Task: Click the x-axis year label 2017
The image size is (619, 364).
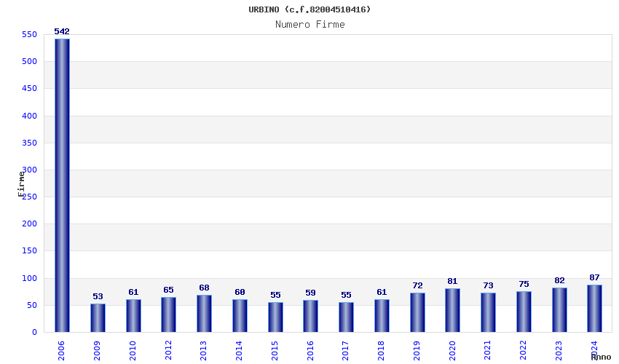Action: pos(345,351)
